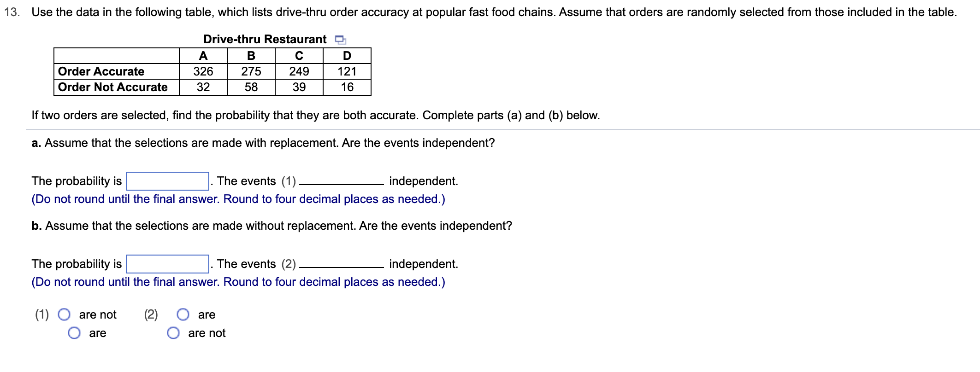Select the value 275 under column B

(251, 71)
